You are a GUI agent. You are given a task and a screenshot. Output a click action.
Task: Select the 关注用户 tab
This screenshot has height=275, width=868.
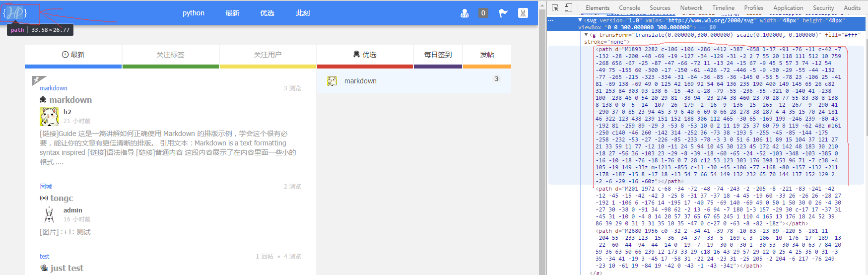pos(267,55)
